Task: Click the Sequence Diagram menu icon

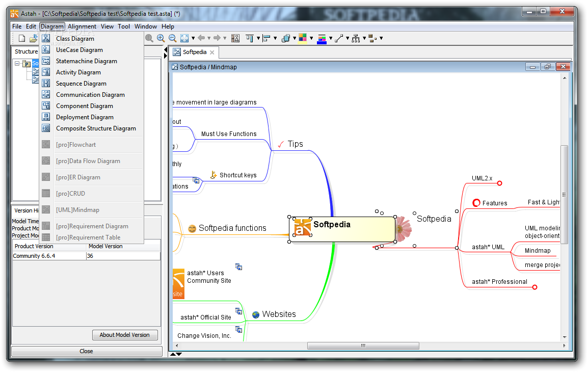Action: pos(46,83)
